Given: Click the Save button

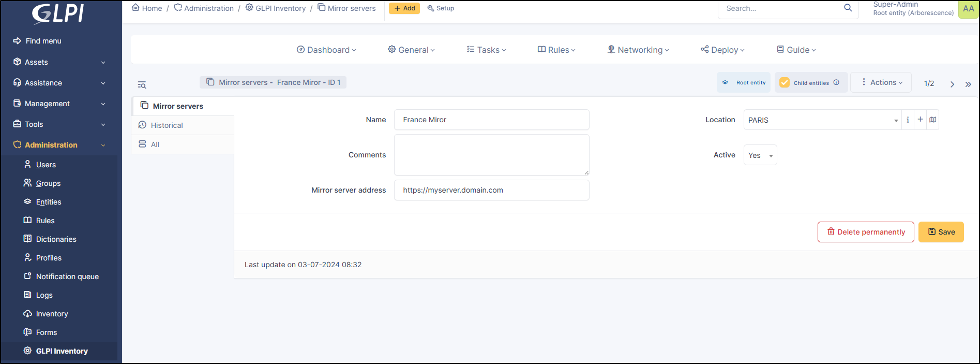Looking at the screenshot, I should point(941,232).
